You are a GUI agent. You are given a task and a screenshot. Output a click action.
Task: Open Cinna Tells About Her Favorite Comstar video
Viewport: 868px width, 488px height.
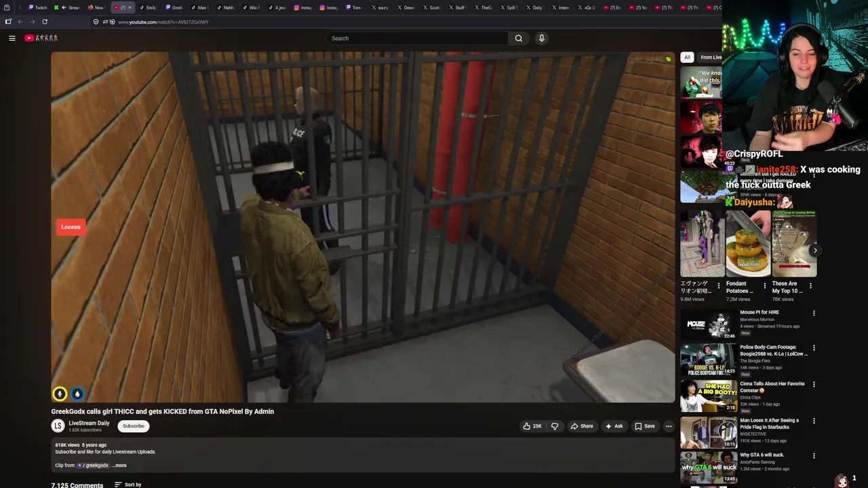pyautogui.click(x=772, y=387)
